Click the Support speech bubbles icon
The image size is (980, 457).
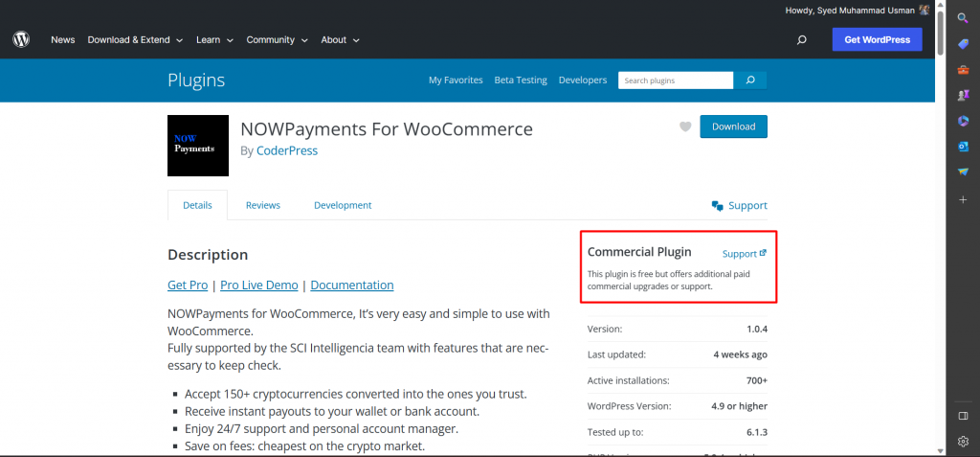[x=718, y=206]
